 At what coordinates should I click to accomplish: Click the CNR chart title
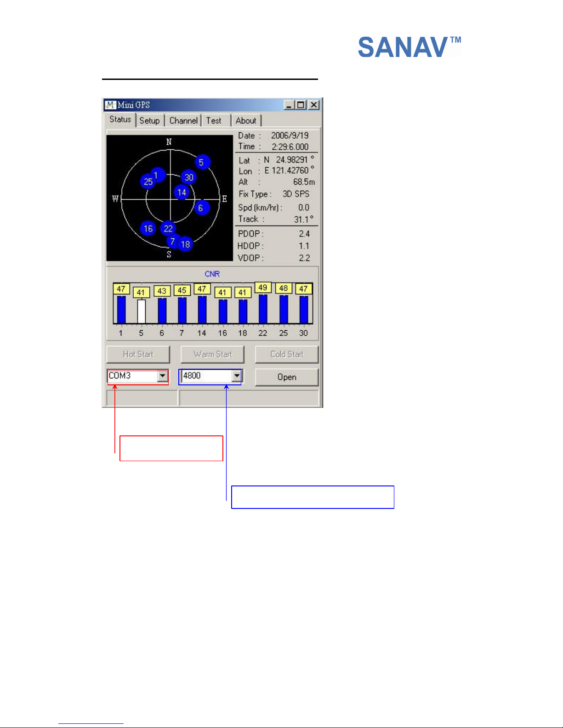[x=212, y=274]
